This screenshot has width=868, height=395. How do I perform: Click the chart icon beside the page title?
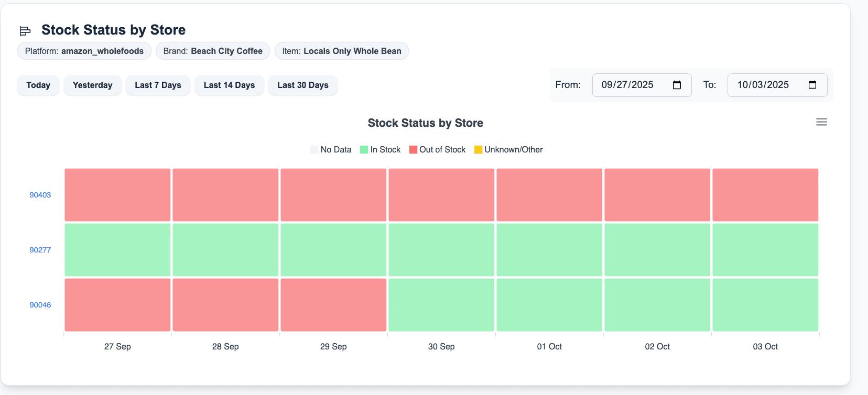(x=25, y=31)
